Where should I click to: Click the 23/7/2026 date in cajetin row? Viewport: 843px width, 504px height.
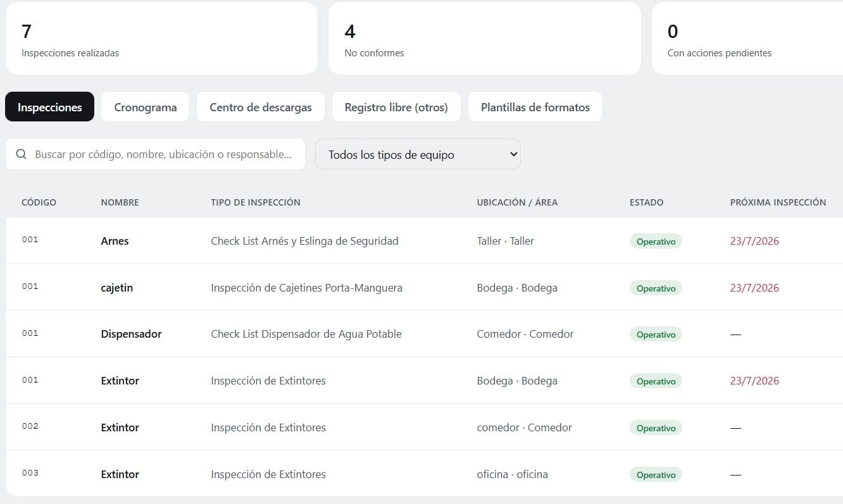click(x=754, y=288)
